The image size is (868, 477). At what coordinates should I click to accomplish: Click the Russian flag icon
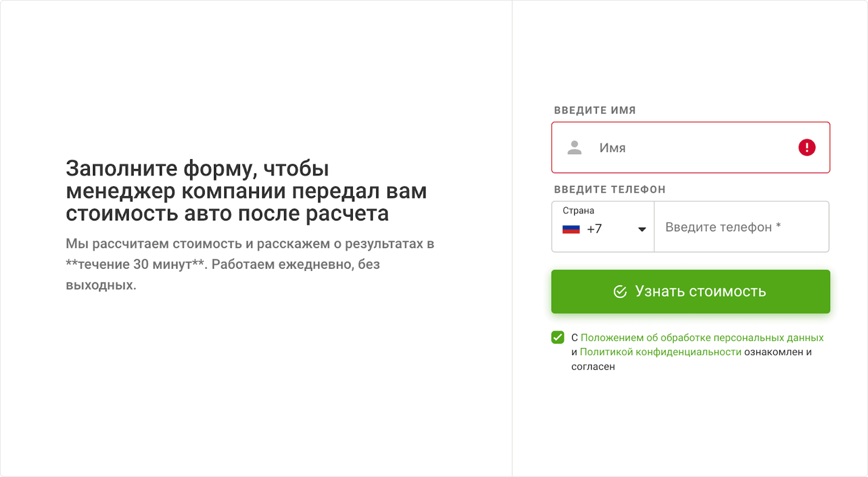tap(571, 229)
